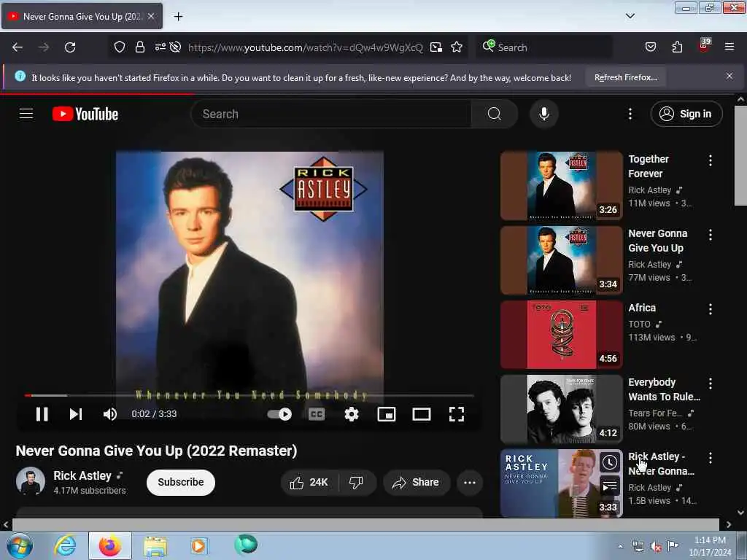
Task: Click the Sign in button
Action: (x=686, y=114)
